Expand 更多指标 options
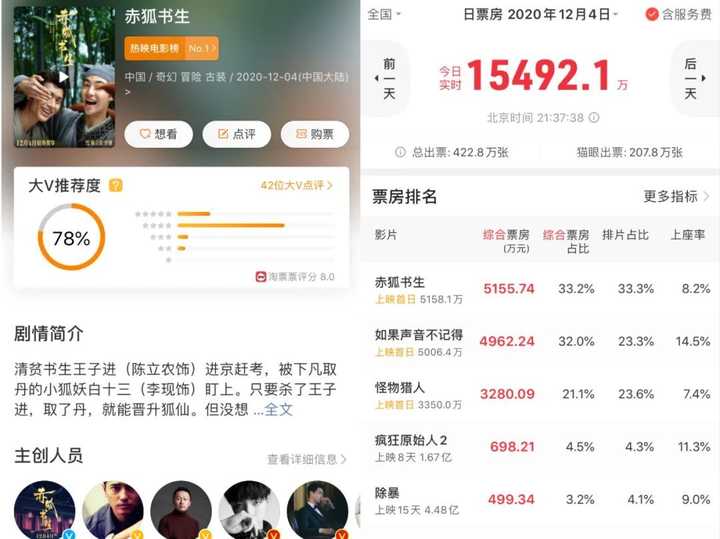720x539 pixels. pyautogui.click(x=676, y=197)
